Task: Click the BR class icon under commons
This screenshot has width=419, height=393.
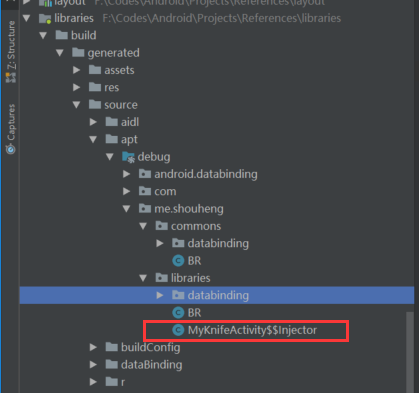Action: pyautogui.click(x=178, y=261)
